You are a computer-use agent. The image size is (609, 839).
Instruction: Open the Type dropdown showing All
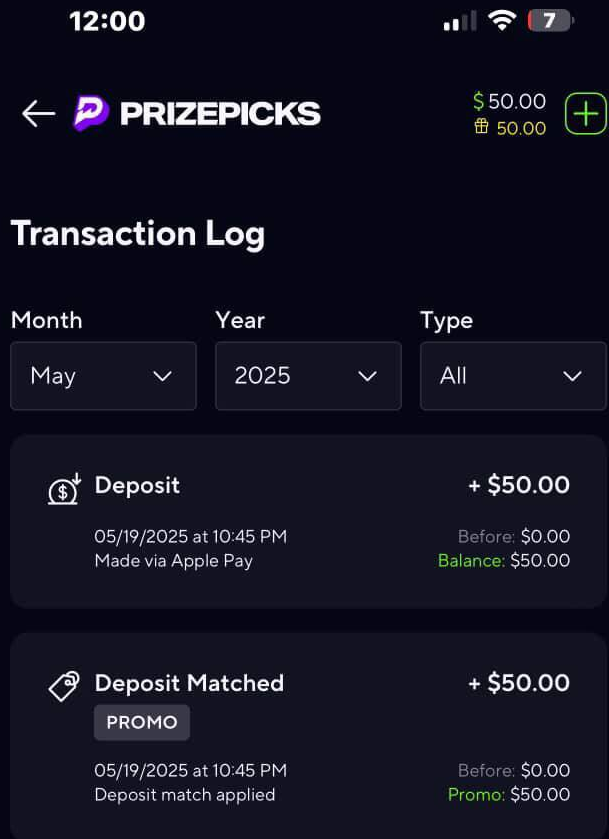(x=513, y=376)
